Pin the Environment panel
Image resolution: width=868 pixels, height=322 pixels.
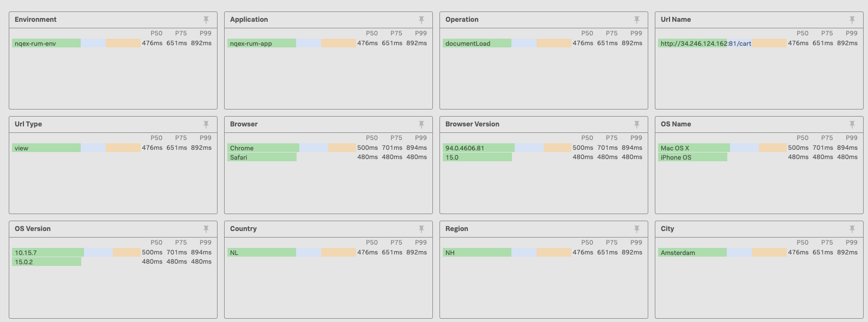tap(206, 20)
